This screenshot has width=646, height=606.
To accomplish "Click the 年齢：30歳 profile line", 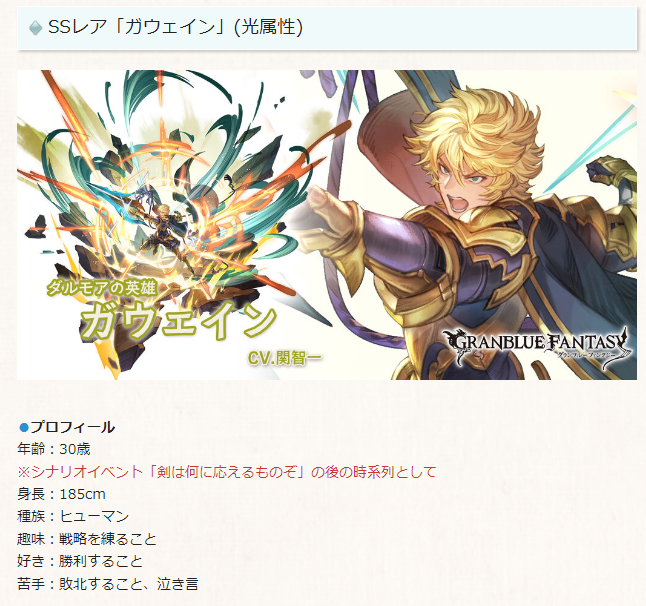I will 54,449.
